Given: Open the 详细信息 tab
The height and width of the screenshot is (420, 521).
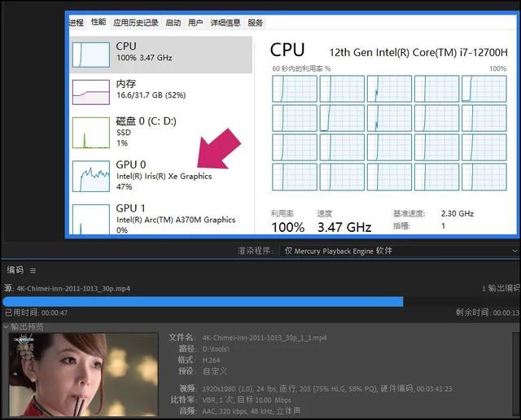Looking at the screenshot, I should (x=225, y=23).
